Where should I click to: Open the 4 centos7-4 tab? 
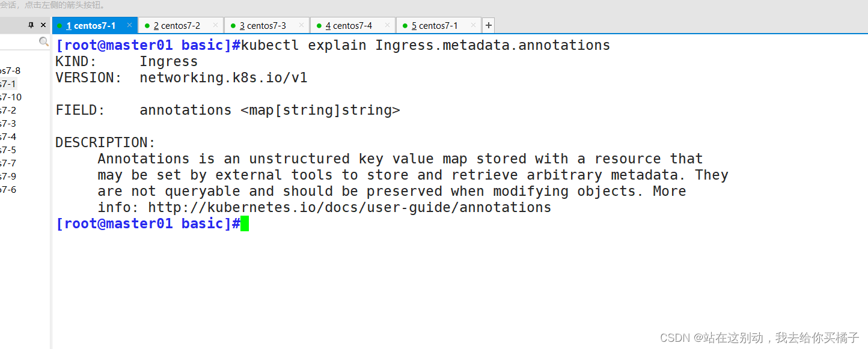point(349,25)
